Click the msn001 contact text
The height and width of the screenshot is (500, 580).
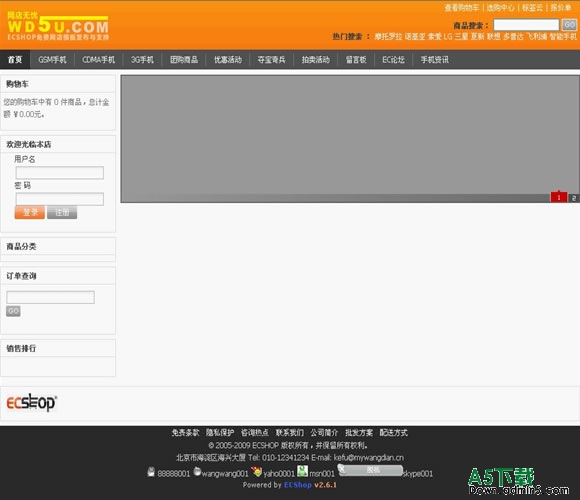coord(322,473)
